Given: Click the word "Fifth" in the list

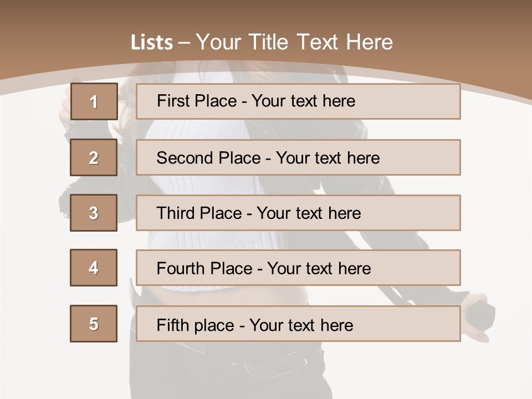Looking at the screenshot, I should 173,325.
